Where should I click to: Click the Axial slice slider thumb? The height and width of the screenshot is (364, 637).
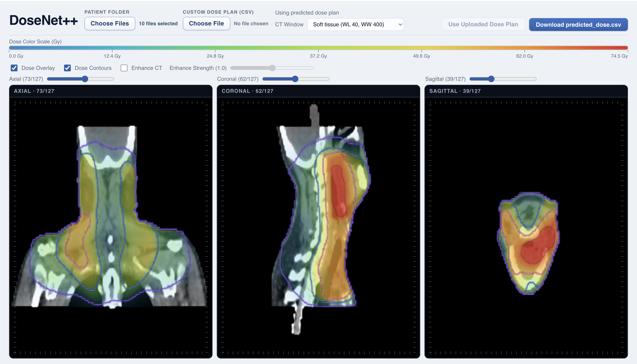coord(85,79)
